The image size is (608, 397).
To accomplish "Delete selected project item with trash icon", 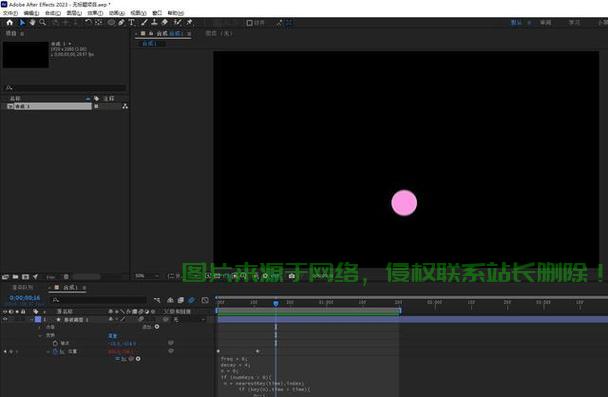I will pos(66,277).
